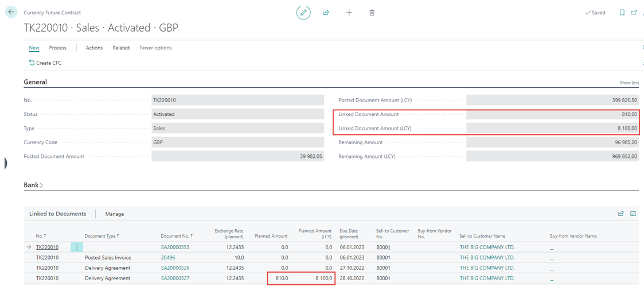Screen dimensions: 644x294
Task: Collapse the General section header
Action: click(x=35, y=82)
